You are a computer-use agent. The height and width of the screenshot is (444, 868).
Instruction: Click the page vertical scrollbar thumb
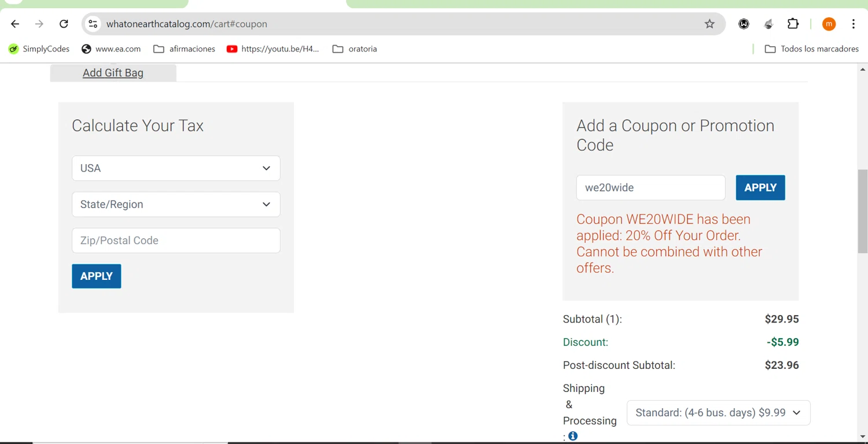coord(862,211)
